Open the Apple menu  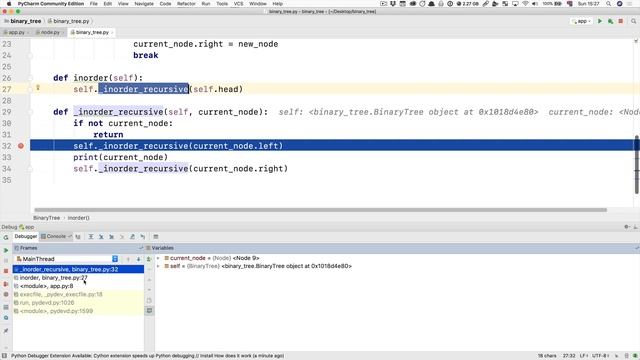pyautogui.click(x=9, y=4)
